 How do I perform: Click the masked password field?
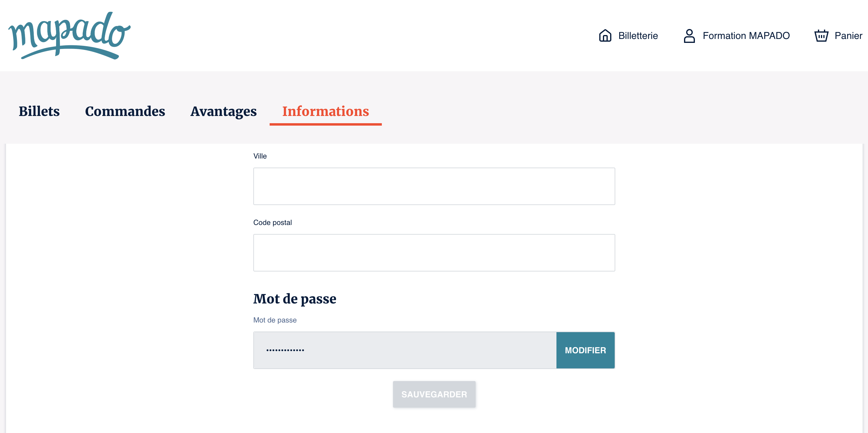pos(404,350)
